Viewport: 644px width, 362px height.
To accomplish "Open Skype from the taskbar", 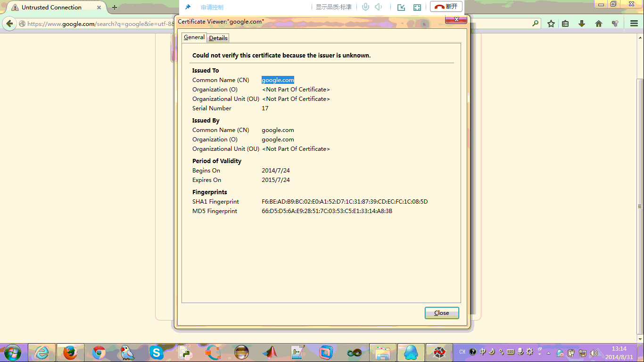I will pyautogui.click(x=156, y=352).
